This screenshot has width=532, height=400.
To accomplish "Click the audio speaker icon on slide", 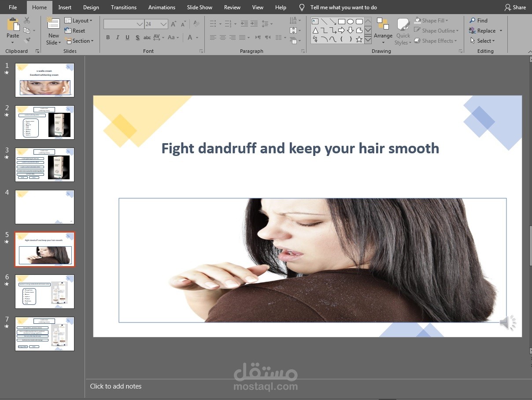I will pyautogui.click(x=508, y=323).
